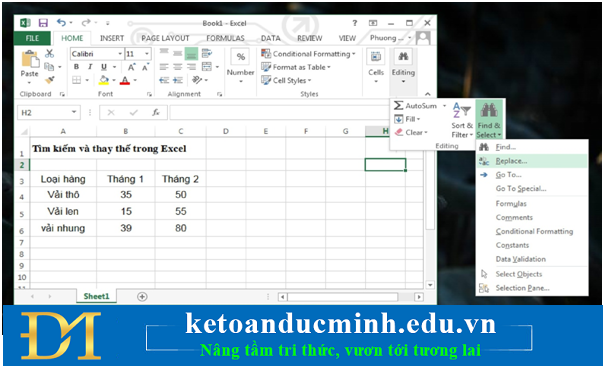The height and width of the screenshot is (366, 604).
Task: Click the new sheet plus button
Action: [x=142, y=297]
